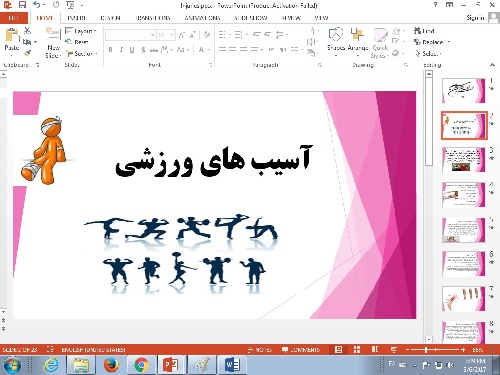
Task: Toggle Align Left paragraph alignment
Action: (222, 49)
